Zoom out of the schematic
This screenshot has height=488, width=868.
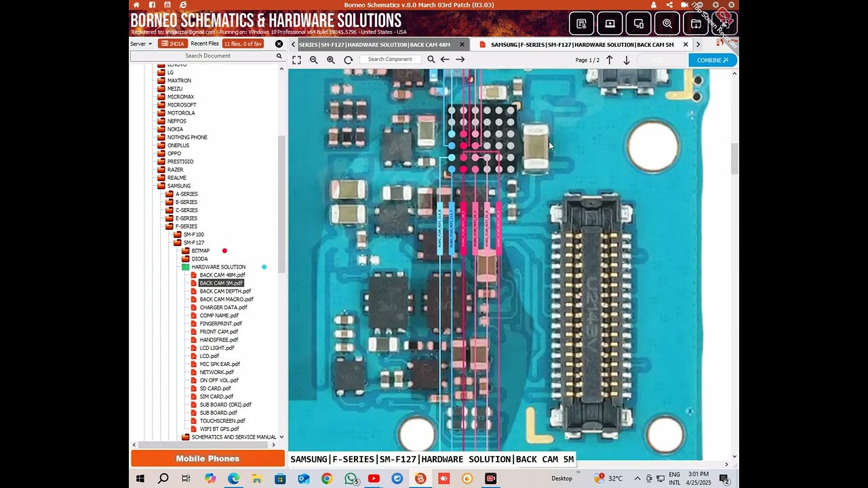point(313,60)
